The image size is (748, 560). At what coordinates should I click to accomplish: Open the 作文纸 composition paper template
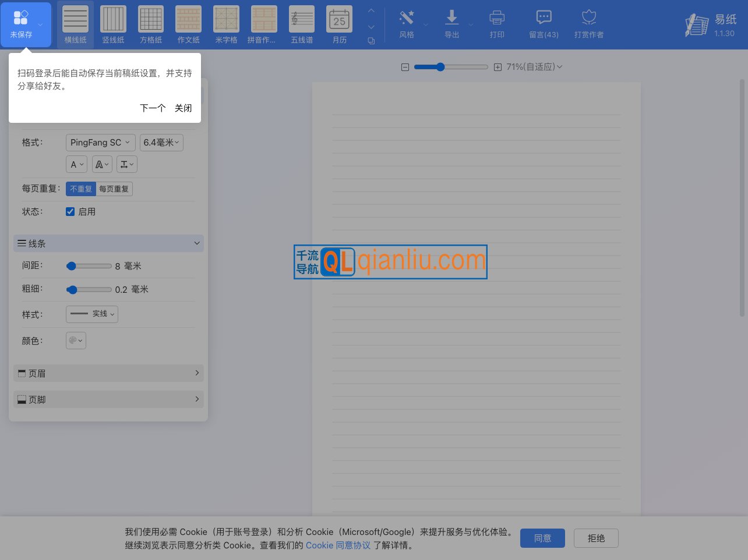pos(188,24)
